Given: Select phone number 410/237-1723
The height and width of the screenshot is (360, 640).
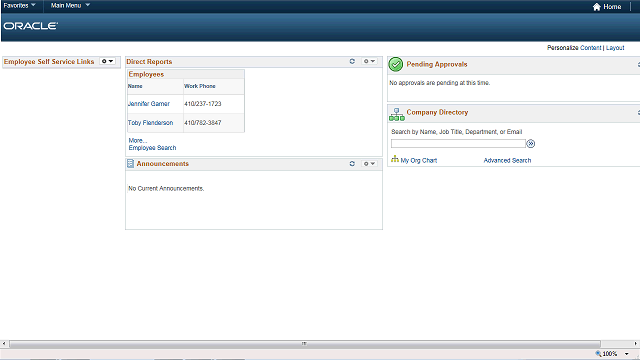Looking at the screenshot, I should pyautogui.click(x=202, y=104).
